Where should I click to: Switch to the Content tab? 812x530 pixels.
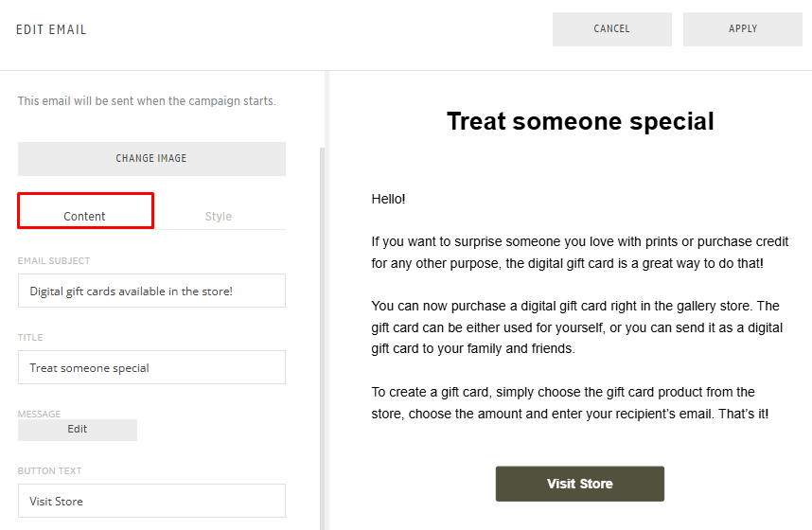85,216
